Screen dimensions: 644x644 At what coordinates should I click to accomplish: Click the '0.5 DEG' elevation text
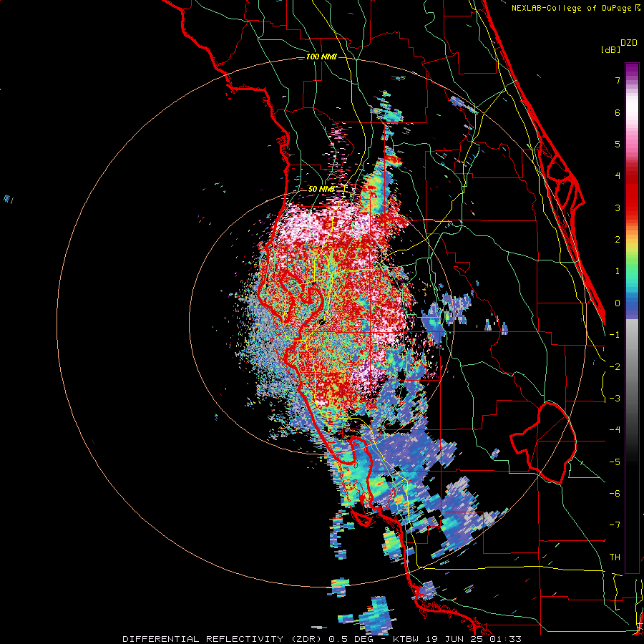coord(353,639)
